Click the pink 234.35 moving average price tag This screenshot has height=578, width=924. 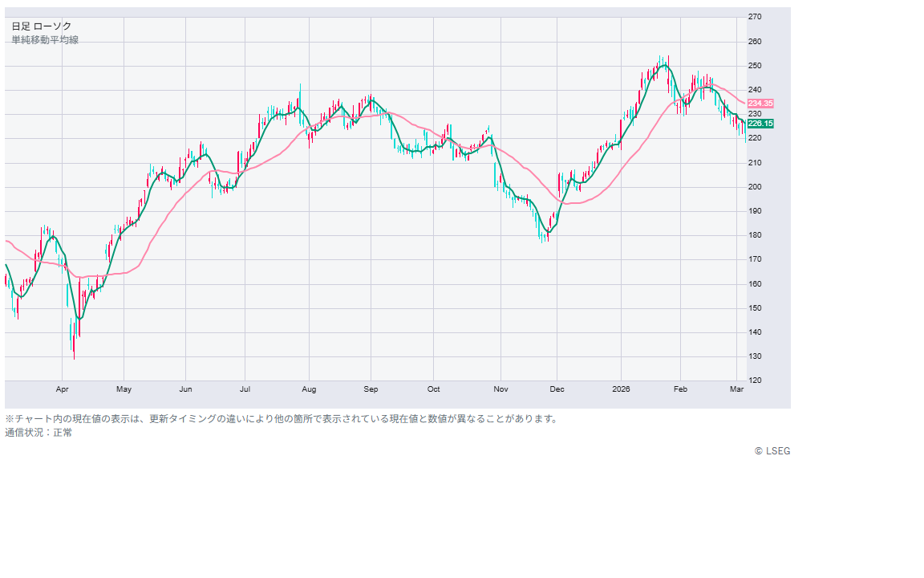[760, 104]
